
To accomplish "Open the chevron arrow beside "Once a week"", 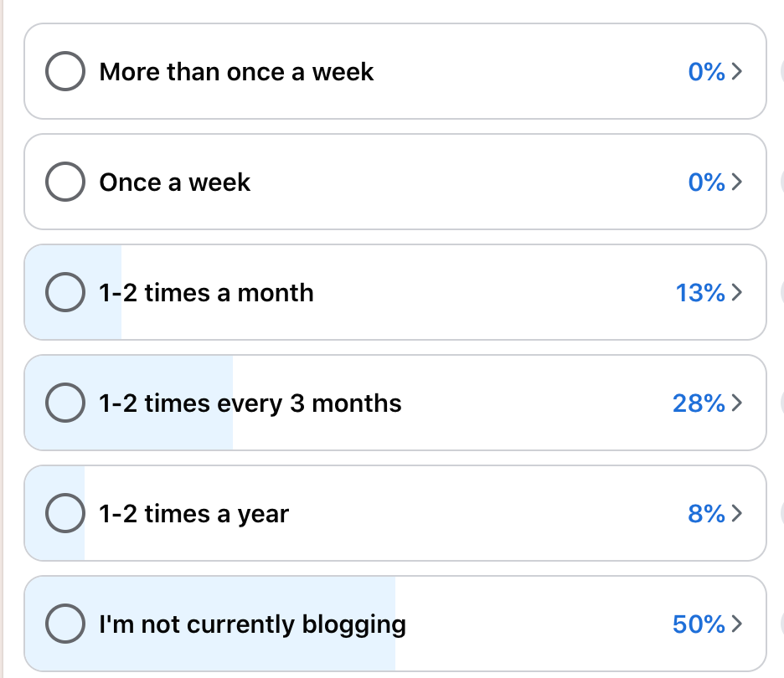I will coord(737,182).
